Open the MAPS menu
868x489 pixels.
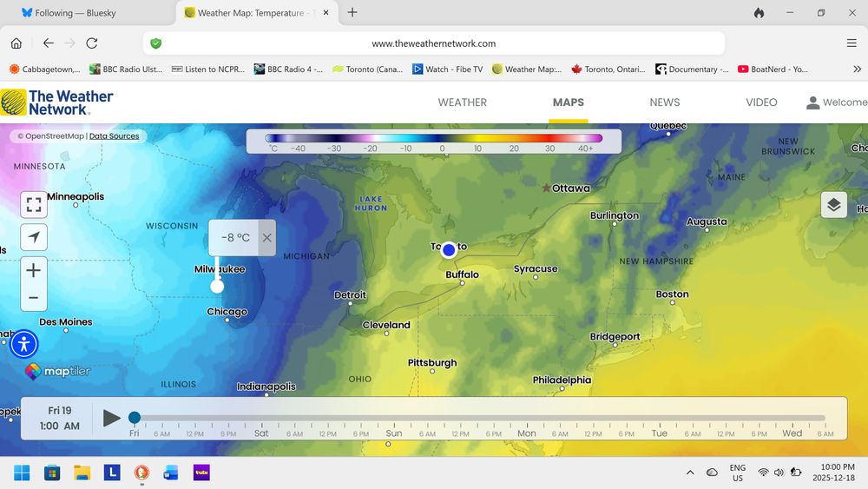pos(568,102)
